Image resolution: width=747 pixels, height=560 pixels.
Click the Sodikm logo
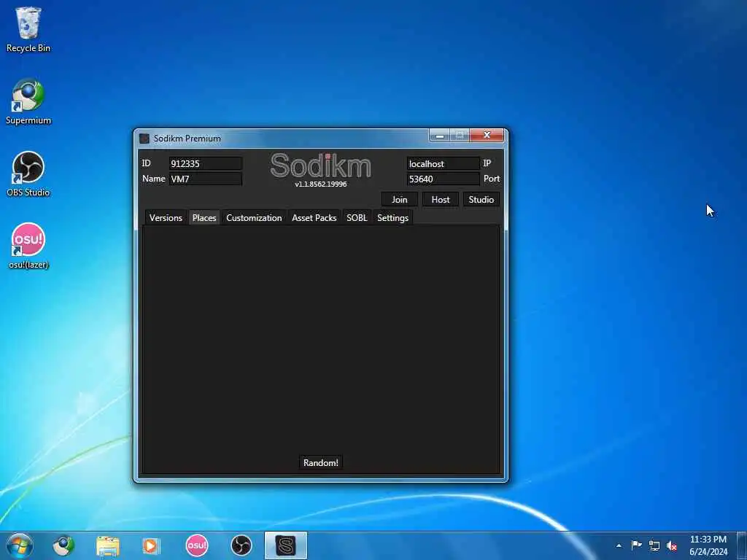(x=321, y=166)
